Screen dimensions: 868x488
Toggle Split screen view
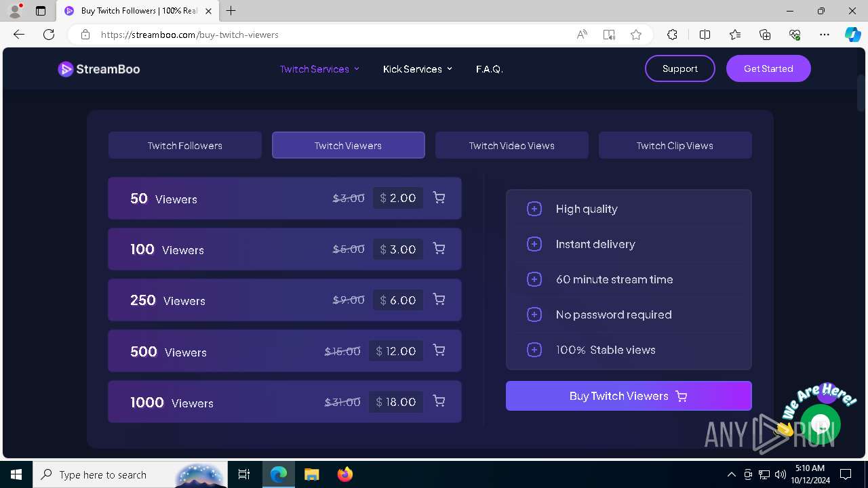coord(705,35)
